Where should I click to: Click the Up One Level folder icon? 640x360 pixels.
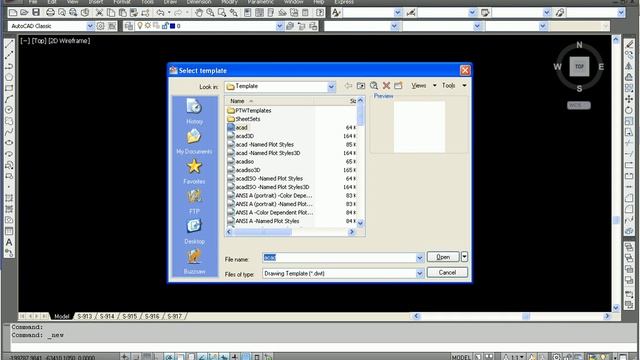coord(361,86)
